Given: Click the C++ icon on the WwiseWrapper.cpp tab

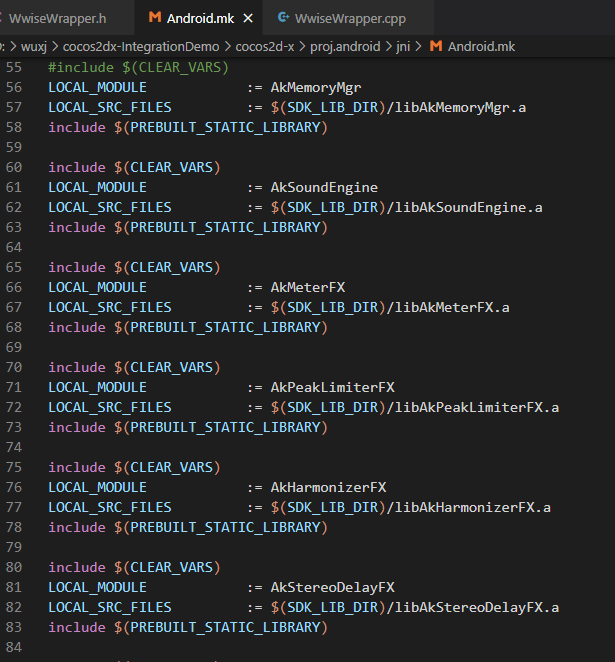Looking at the screenshot, I should point(284,19).
